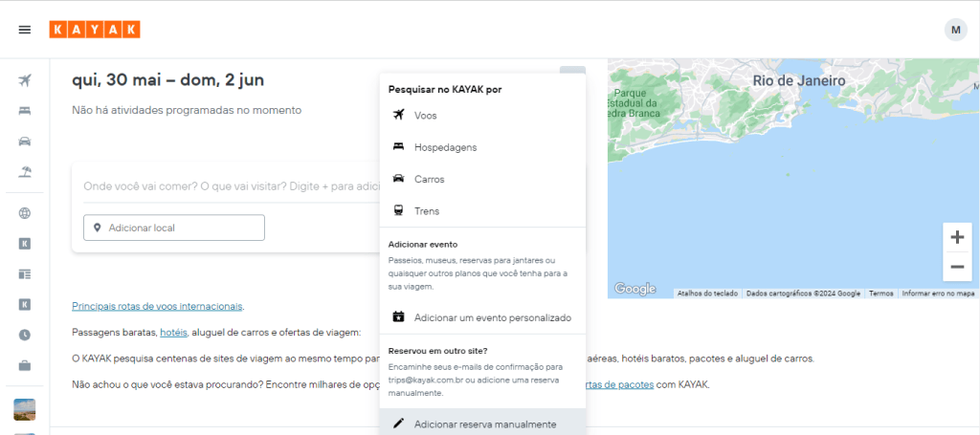Open the briefcase Trips icon in sidebar

[24, 366]
